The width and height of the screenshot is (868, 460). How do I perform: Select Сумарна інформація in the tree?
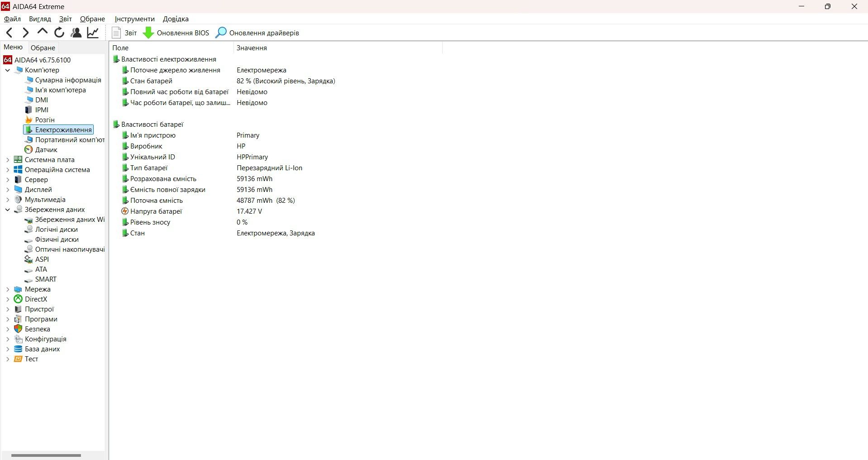click(x=68, y=80)
